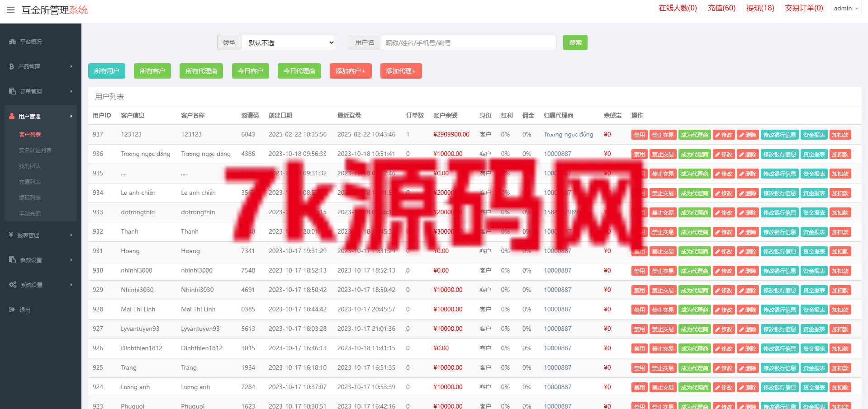Click pencil 修改 for user 930

coord(724,271)
